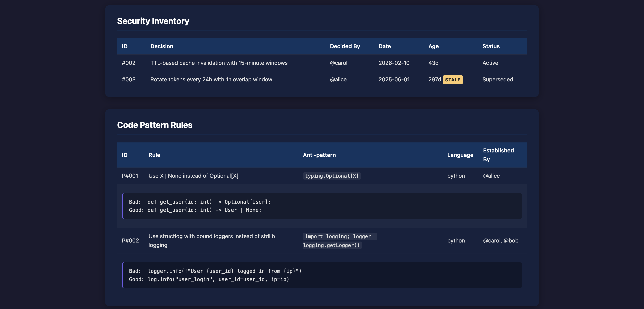This screenshot has width=644, height=309.
Task: Select decision row #002
Action: [x=128, y=63]
